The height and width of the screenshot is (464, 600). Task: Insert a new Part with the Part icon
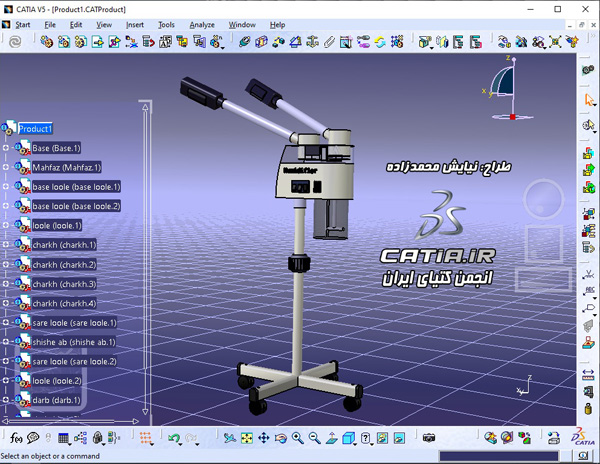point(80,42)
